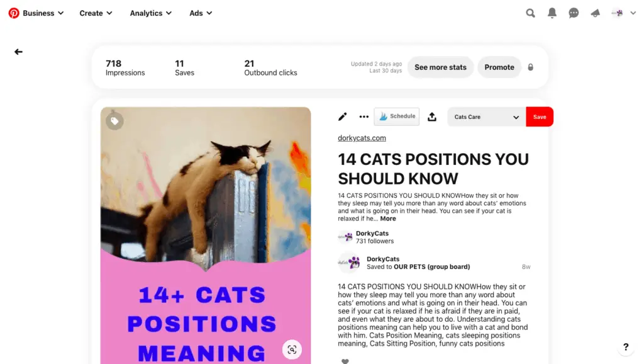Click the Promote button

click(x=499, y=67)
